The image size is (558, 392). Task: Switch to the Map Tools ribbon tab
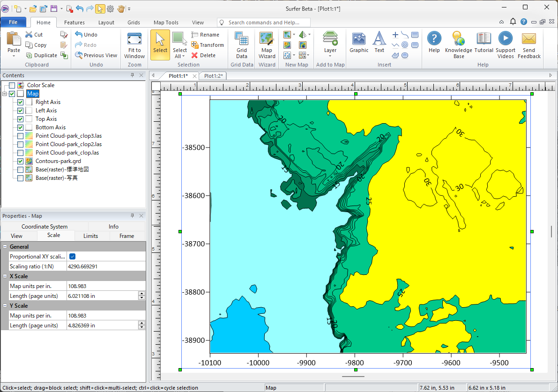click(166, 22)
